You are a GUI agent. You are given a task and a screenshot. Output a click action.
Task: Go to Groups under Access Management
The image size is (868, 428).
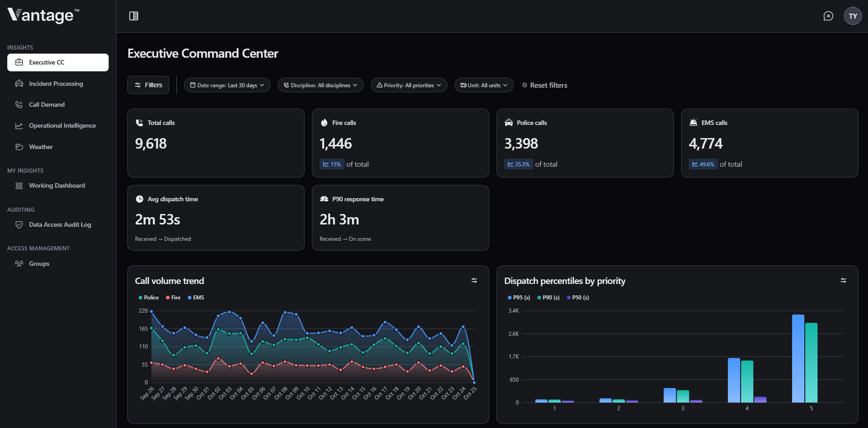tap(58, 264)
